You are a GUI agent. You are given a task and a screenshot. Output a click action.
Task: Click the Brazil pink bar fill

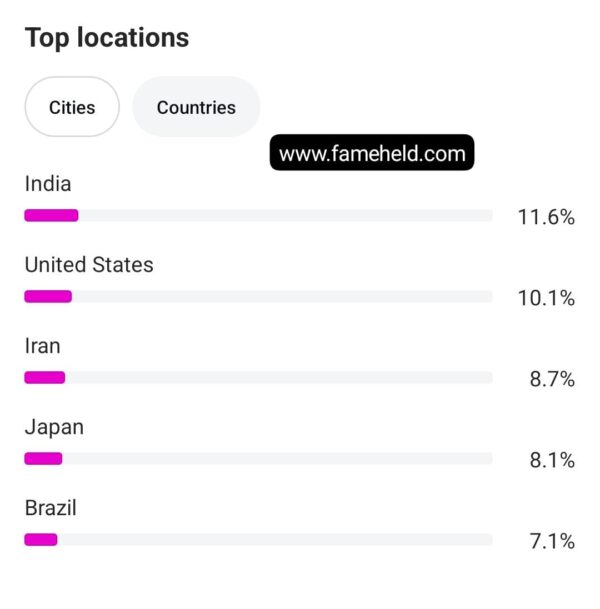point(41,539)
